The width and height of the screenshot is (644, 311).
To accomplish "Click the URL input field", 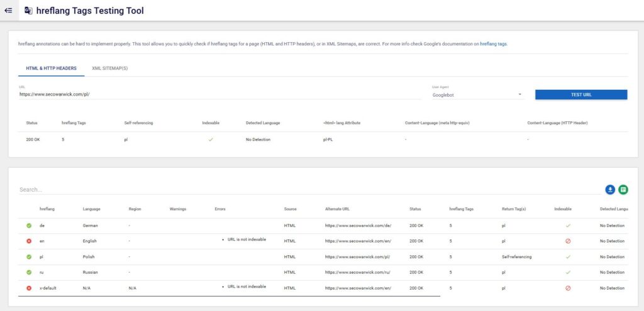I will 219,94.
